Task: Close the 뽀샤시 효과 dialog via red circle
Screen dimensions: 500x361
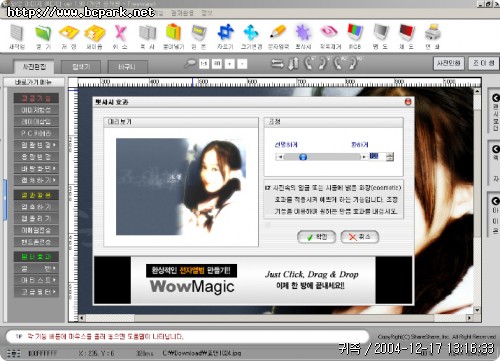Action: point(408,102)
